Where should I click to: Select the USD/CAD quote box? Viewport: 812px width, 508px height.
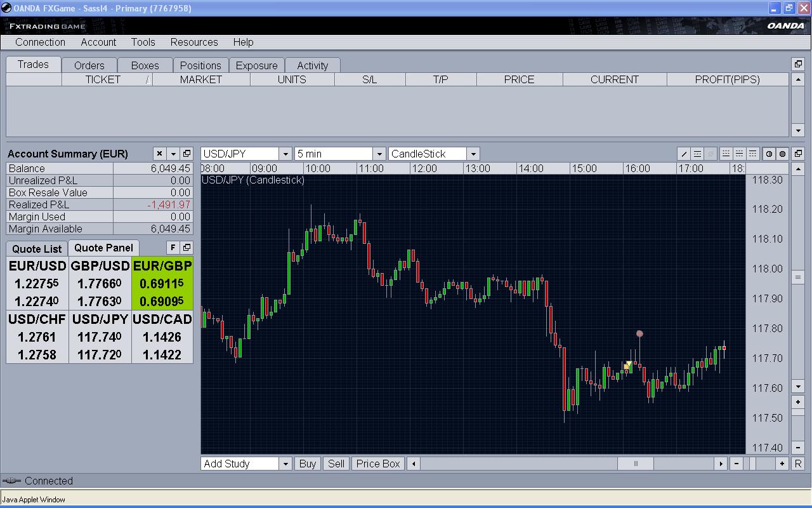(162, 337)
